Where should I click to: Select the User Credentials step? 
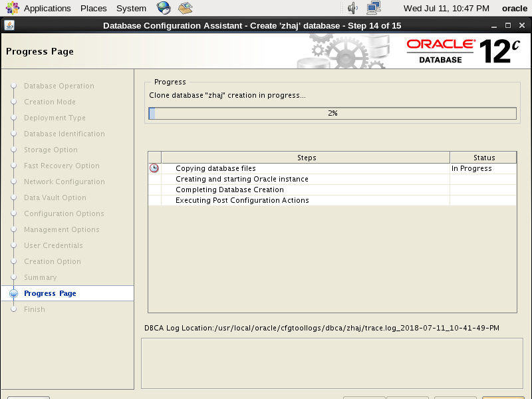click(53, 245)
